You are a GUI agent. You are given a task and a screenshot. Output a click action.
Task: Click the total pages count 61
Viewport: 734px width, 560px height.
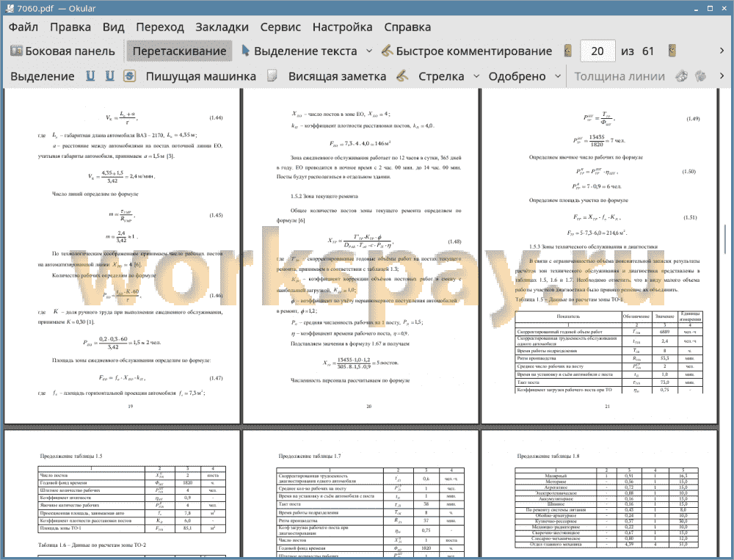[x=648, y=51]
